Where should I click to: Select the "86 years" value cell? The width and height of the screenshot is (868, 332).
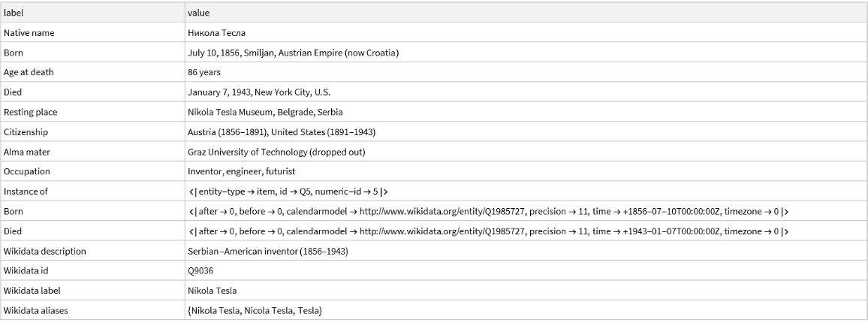click(x=204, y=72)
